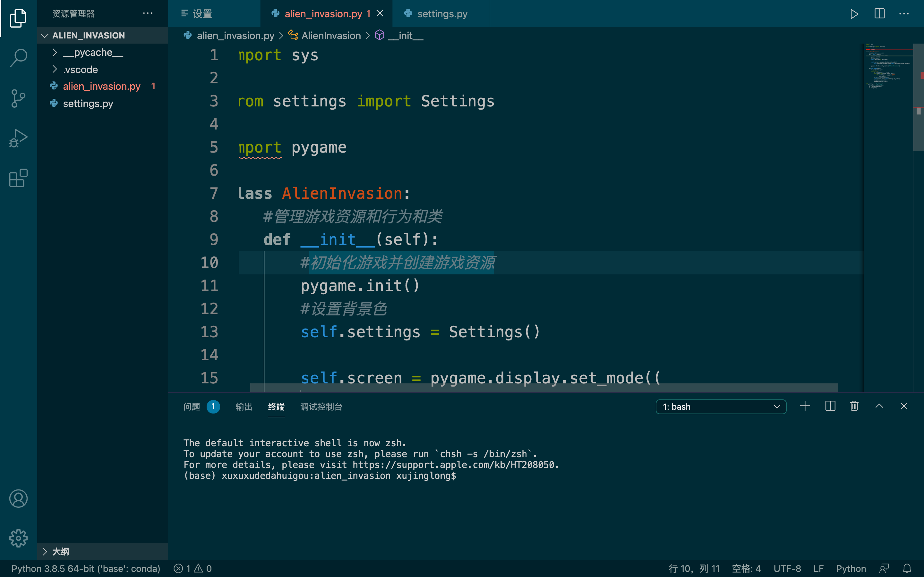Open the Manage gear menu
The width and height of the screenshot is (924, 577).
[x=18, y=538]
